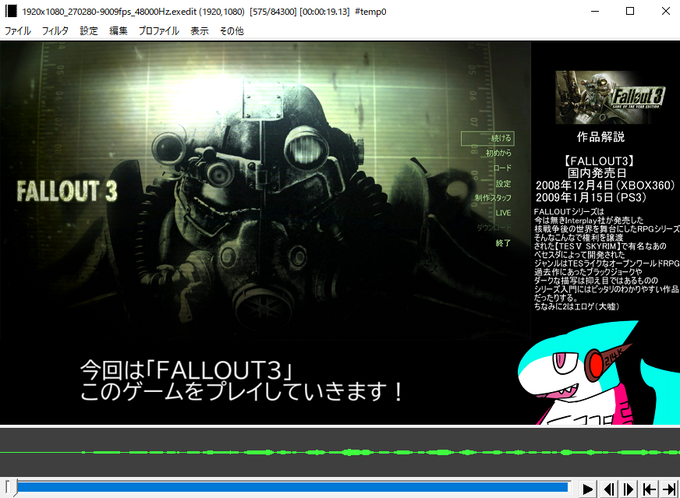Open the プロファイル menu
Image resolution: width=680 pixels, height=498 pixels.
pos(159,31)
